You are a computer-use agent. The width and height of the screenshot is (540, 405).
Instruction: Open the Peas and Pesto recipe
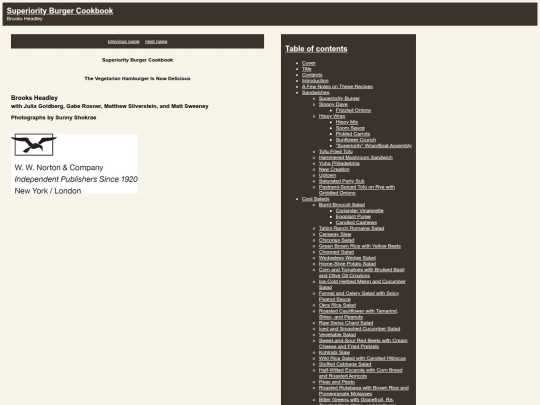[x=336, y=382]
